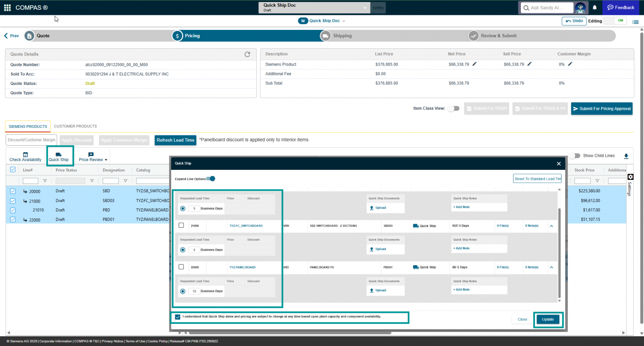The image size is (644, 346).
Task: Switch to Customer Products tab
Action: [x=75, y=126]
